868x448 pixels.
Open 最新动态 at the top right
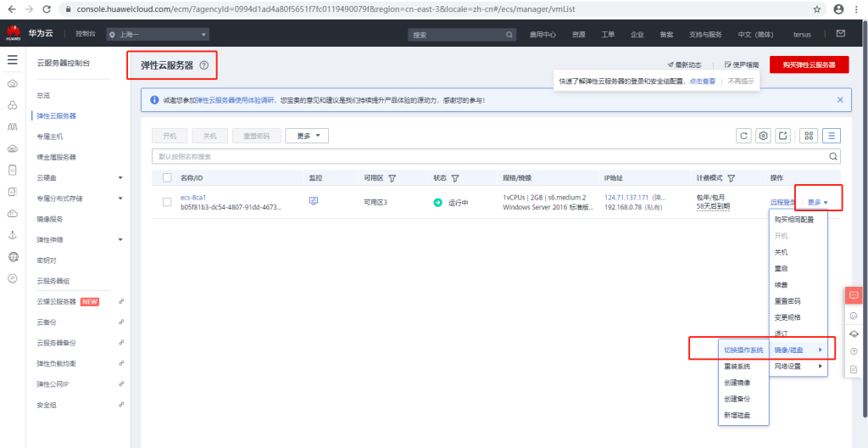(x=685, y=64)
